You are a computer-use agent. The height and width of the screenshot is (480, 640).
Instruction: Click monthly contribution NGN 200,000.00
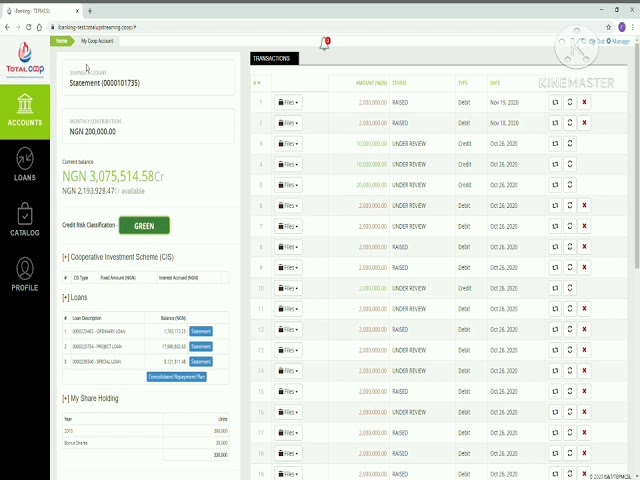click(93, 131)
